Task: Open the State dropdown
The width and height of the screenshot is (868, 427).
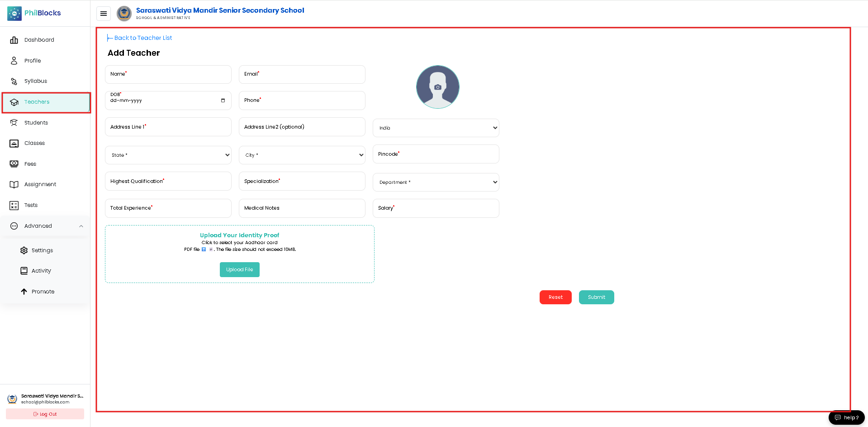Action: coord(168,155)
